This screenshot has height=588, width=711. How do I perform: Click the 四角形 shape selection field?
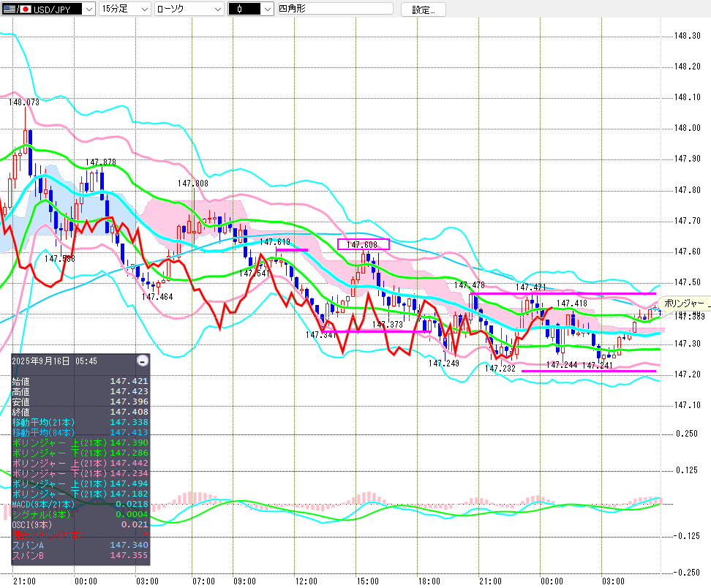tap(335, 9)
